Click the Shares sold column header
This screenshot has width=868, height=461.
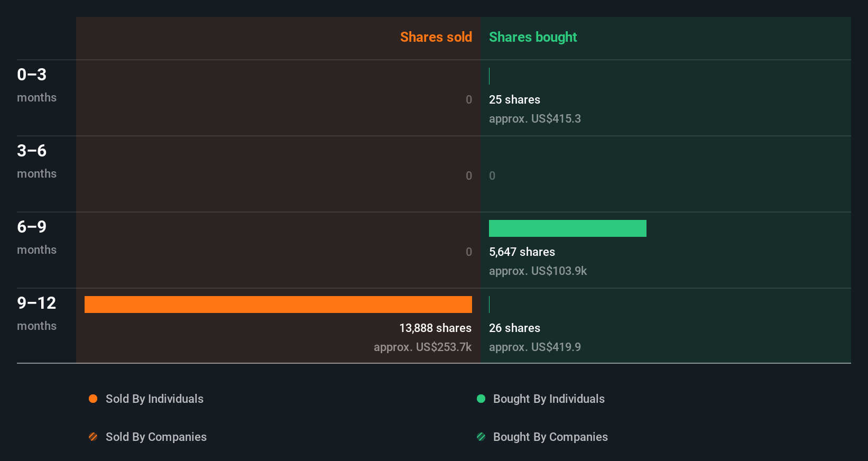436,37
